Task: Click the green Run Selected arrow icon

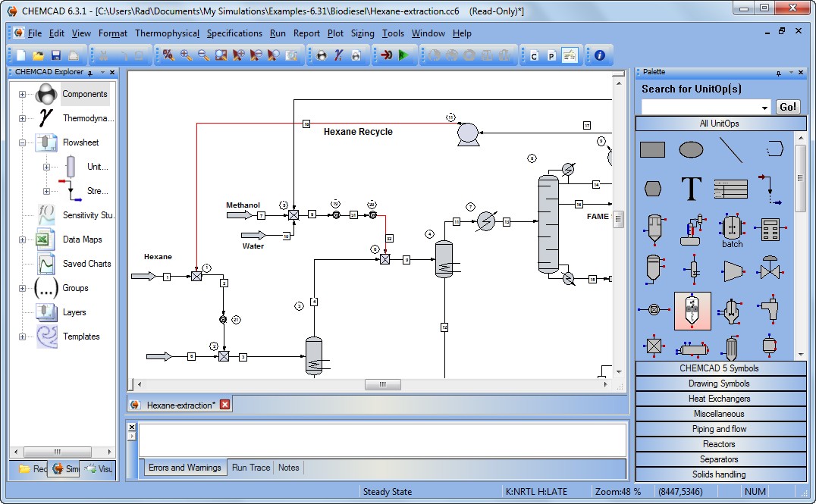Action: [403, 55]
